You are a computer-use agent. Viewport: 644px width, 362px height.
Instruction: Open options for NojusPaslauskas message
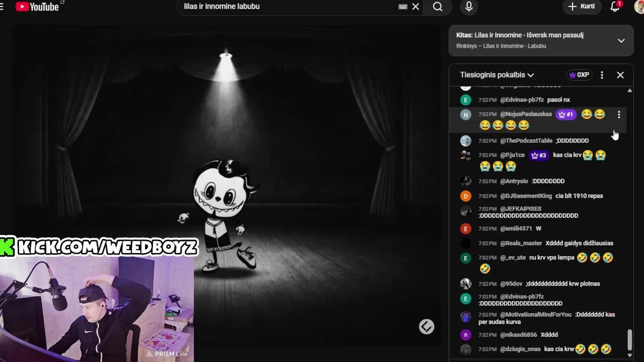click(619, 115)
